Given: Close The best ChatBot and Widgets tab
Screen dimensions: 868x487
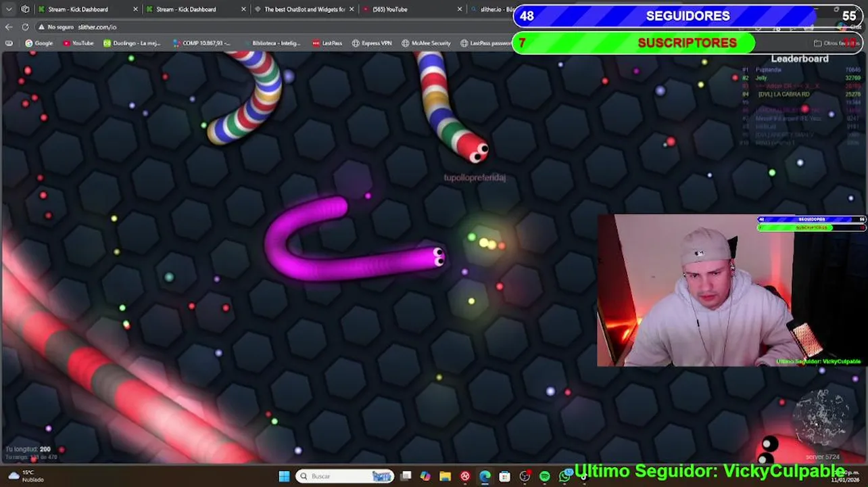Looking at the screenshot, I should click(x=352, y=9).
